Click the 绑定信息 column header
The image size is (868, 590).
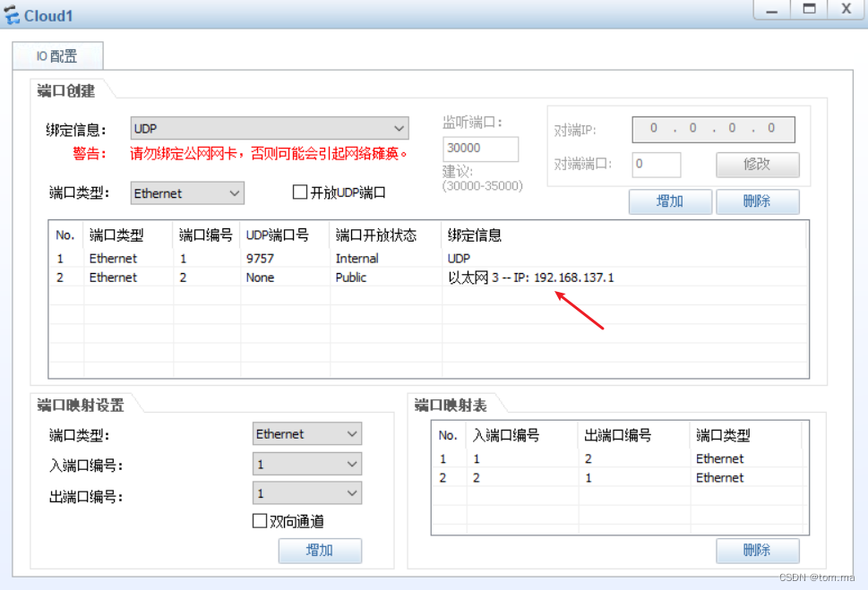[x=623, y=235]
